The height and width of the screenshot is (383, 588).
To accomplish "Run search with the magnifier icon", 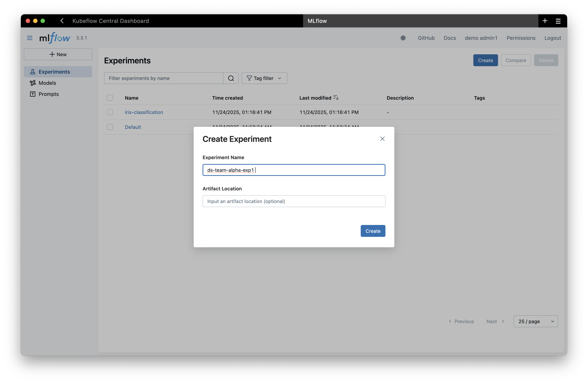I will point(231,78).
